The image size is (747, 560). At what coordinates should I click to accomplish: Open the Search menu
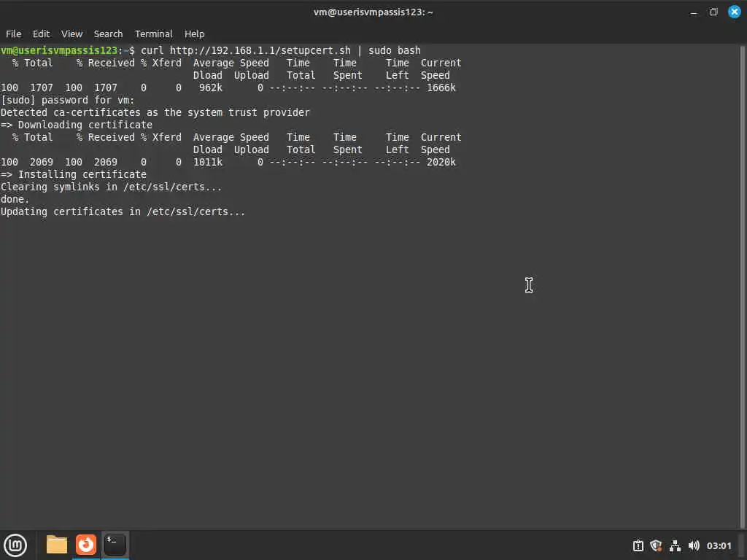click(x=108, y=34)
